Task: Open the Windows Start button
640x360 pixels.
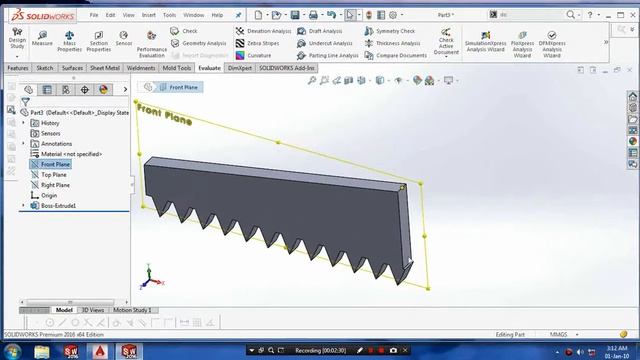Action: [13, 351]
